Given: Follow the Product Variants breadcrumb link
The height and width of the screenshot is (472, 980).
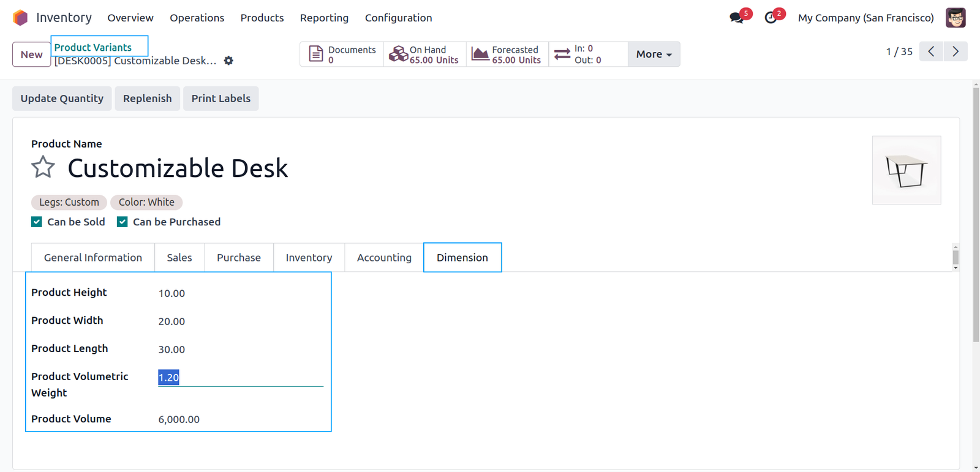Looking at the screenshot, I should tap(93, 47).
